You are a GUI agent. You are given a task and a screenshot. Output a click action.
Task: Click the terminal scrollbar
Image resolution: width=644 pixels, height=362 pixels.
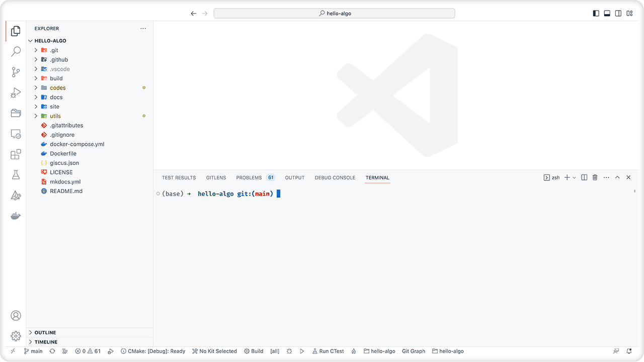pyautogui.click(x=634, y=192)
